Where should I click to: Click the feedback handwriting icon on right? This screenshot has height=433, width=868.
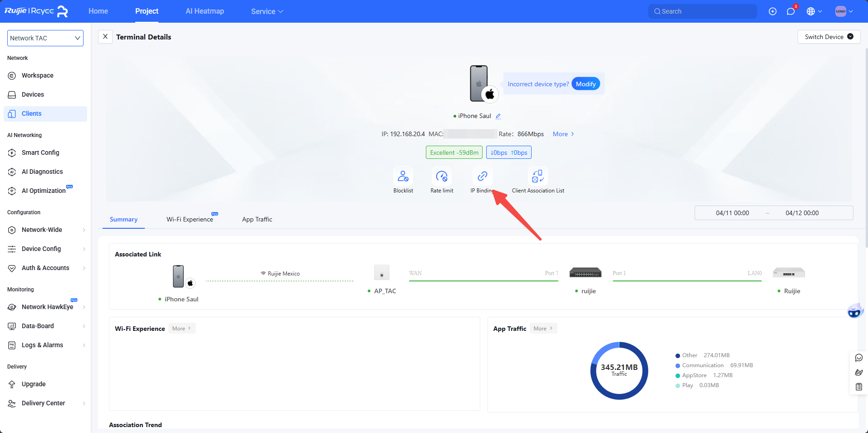(859, 373)
